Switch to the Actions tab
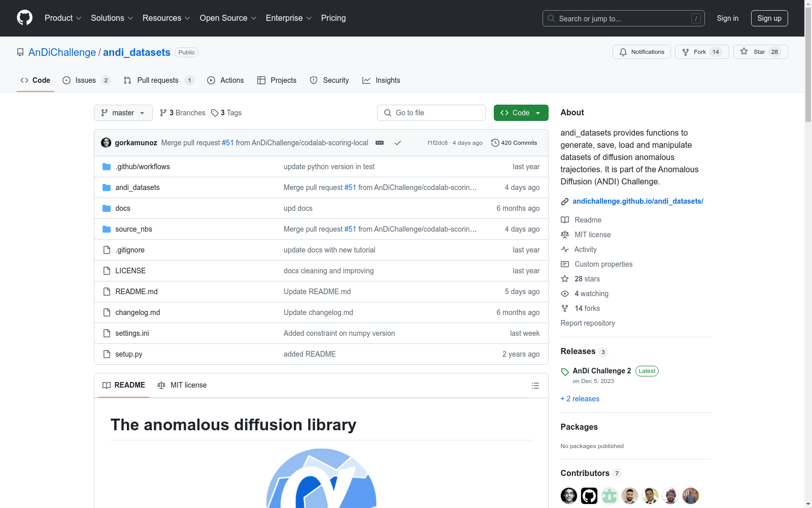The image size is (812, 508). click(225, 80)
